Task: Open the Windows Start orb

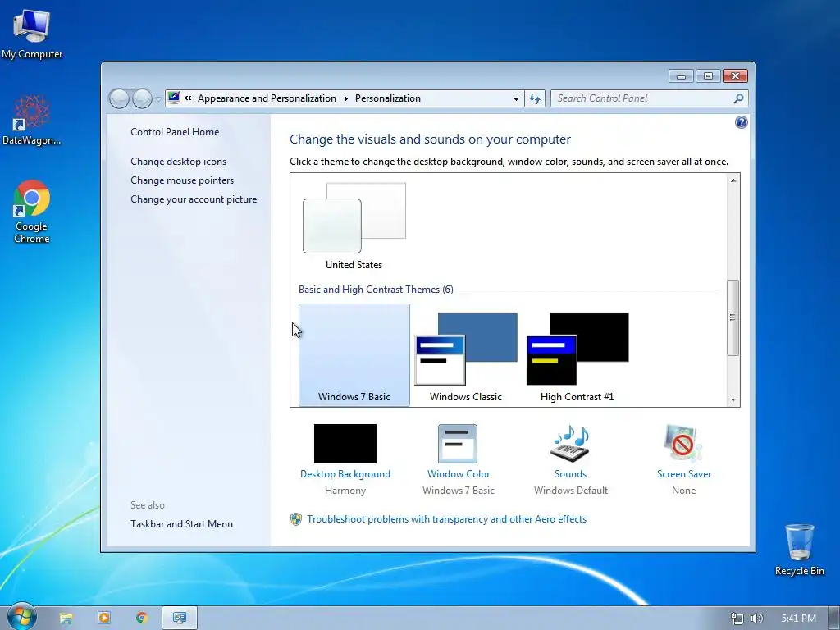Action: (x=22, y=617)
